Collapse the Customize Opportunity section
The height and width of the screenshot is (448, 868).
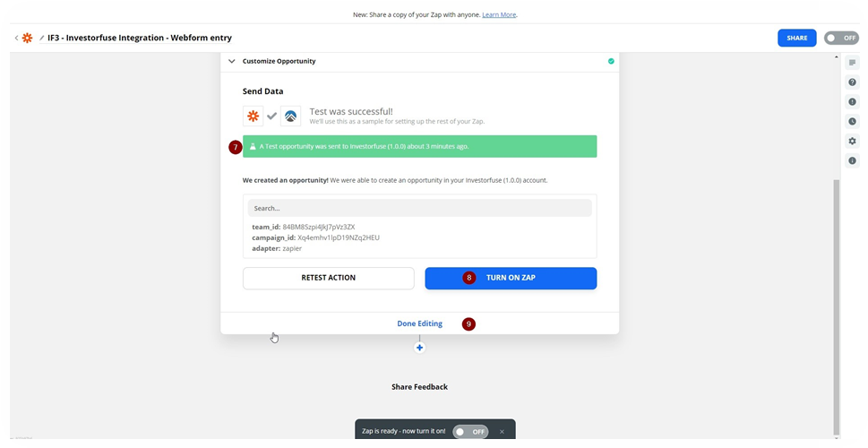click(x=232, y=61)
